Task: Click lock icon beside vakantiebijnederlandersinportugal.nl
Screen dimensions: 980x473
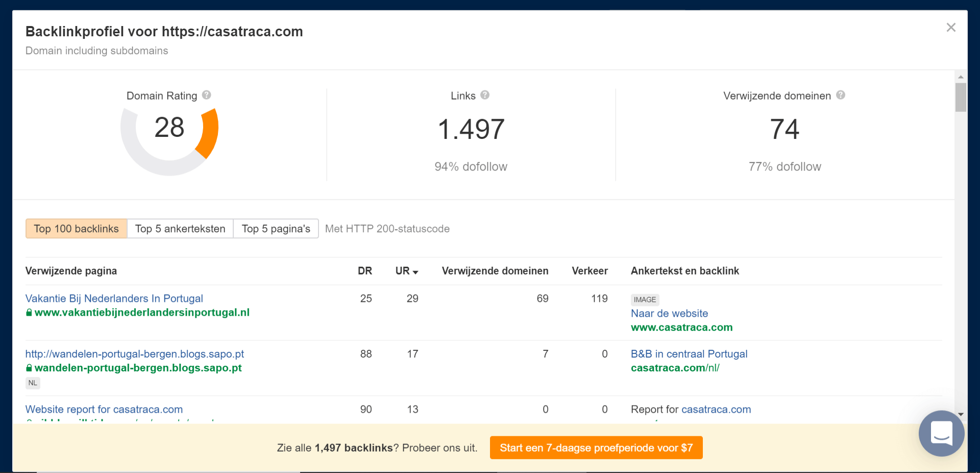Action: tap(29, 313)
